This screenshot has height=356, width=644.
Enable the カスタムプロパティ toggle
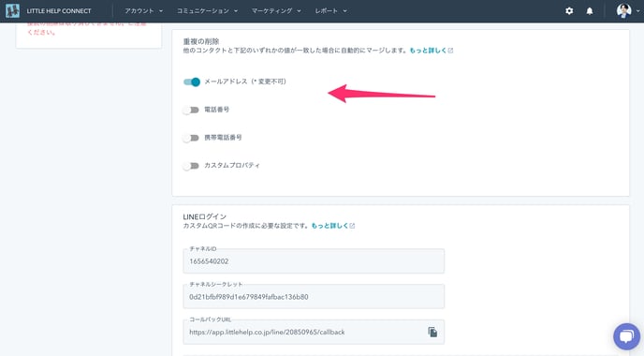pyautogui.click(x=191, y=166)
